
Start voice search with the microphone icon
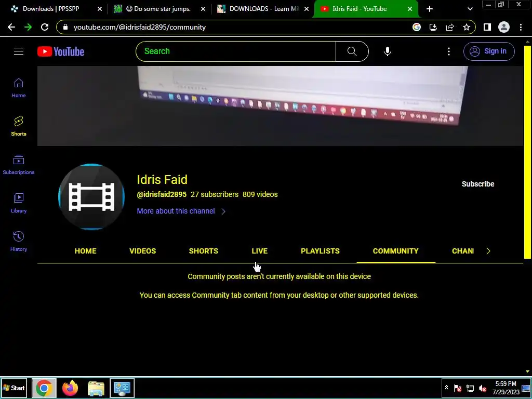coord(387,51)
